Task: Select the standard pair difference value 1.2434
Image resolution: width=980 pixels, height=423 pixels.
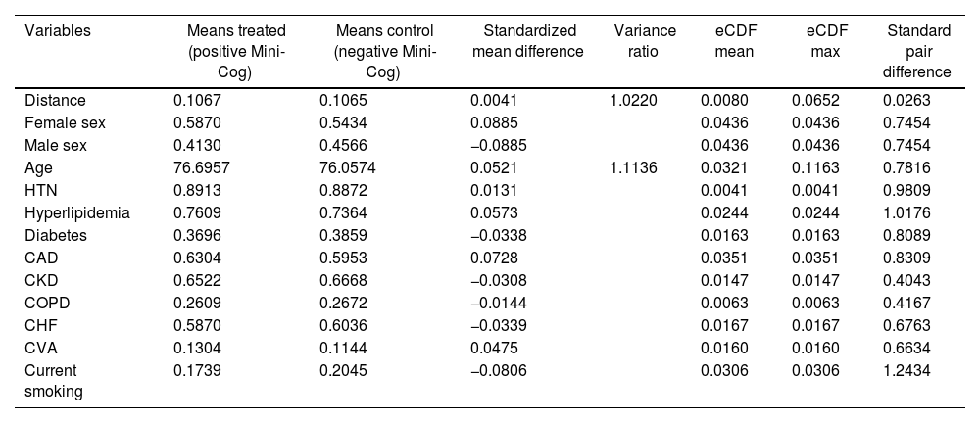Action: tap(907, 370)
